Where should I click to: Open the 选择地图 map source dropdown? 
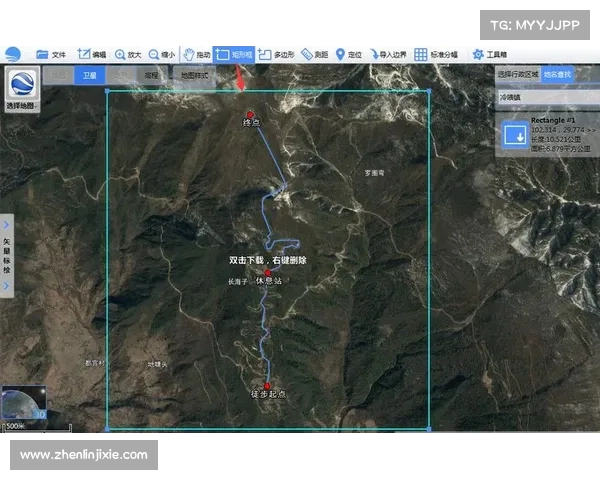click(22, 89)
